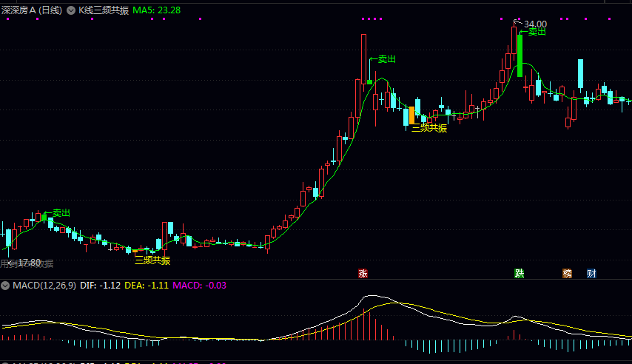Click the magenta MACD: -0.03 value
632x364 pixels.
200,286
